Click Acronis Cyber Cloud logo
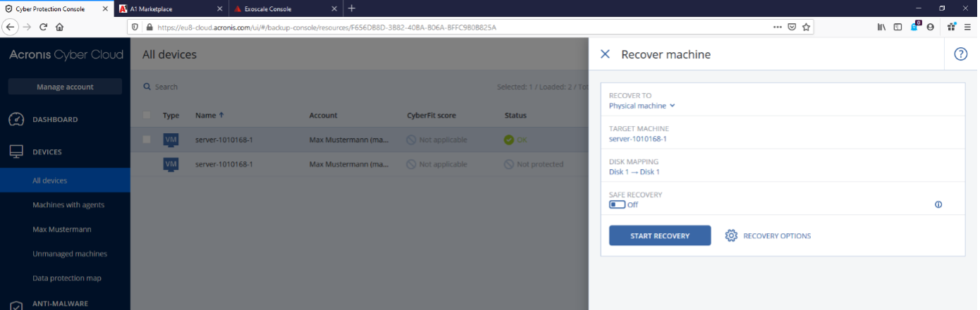This screenshot has width=980, height=310. 66,55
